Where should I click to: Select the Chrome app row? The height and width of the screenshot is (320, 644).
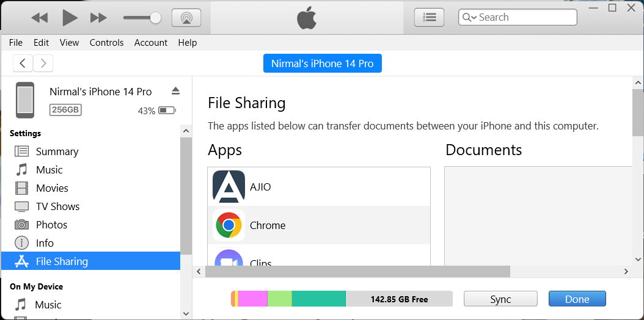[319, 225]
